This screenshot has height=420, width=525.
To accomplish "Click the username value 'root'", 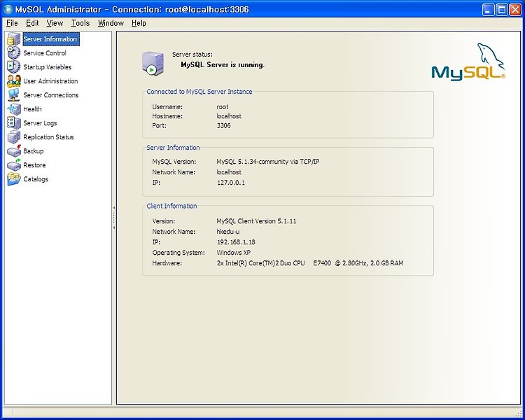I will pyautogui.click(x=223, y=107).
